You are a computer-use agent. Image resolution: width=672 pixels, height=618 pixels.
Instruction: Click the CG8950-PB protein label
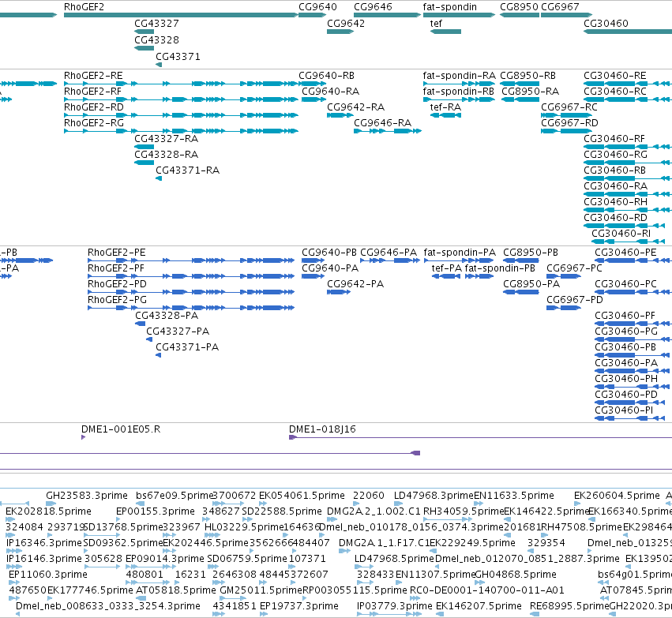tap(531, 253)
